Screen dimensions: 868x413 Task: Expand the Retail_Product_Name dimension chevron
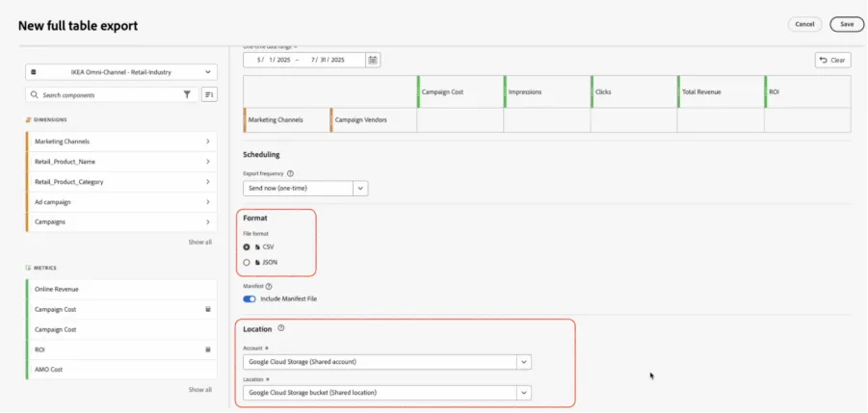208,162
